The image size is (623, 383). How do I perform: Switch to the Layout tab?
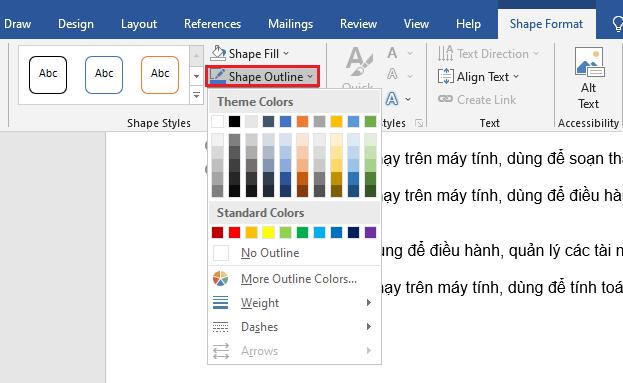point(139,24)
